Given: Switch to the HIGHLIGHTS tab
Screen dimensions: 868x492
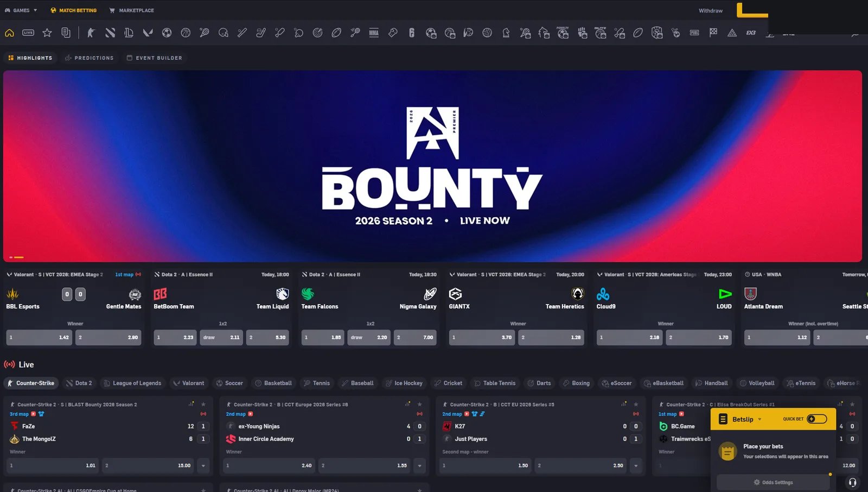Looking at the screenshot, I should pos(30,58).
